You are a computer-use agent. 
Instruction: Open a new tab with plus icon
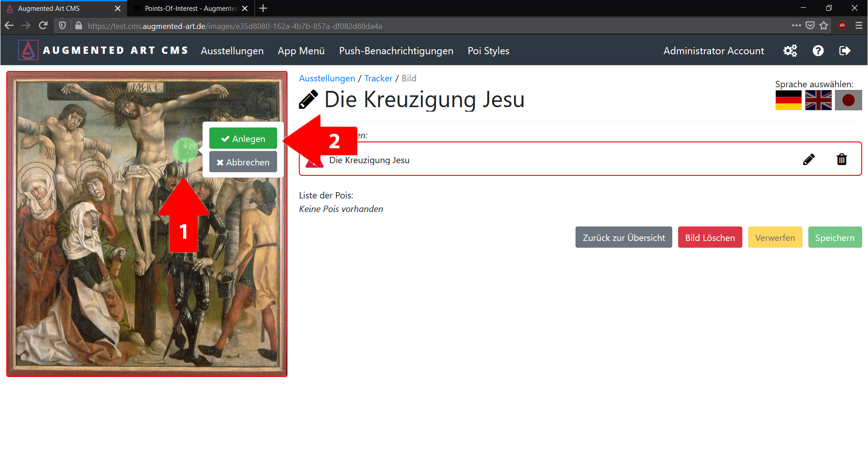coord(263,8)
